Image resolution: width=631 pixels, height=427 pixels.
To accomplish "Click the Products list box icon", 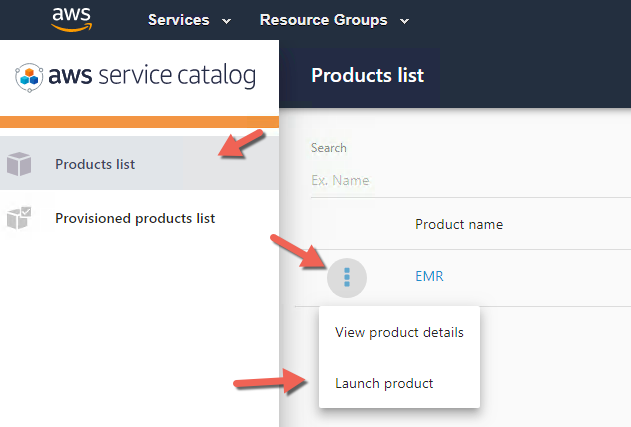I will click(19, 164).
